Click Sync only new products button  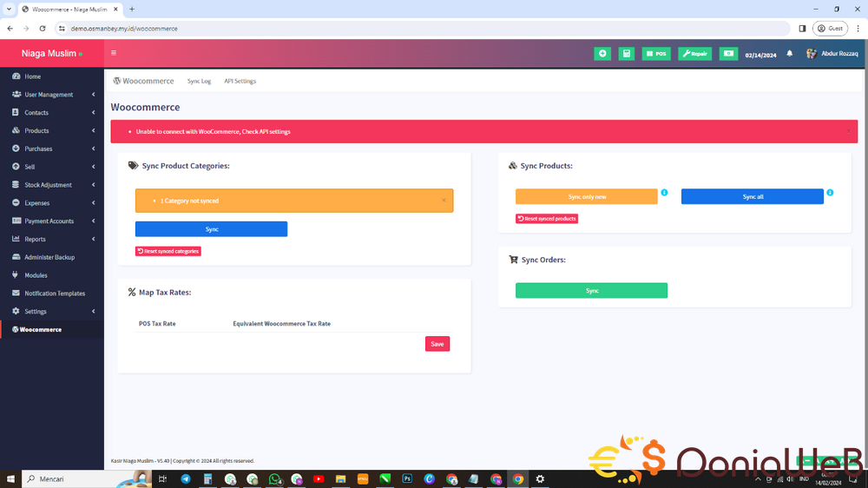587,196
